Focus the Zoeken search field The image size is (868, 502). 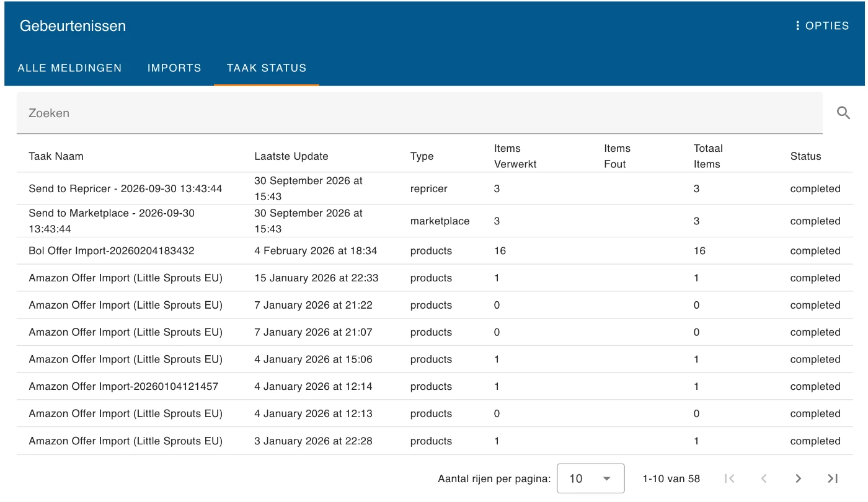pos(419,113)
